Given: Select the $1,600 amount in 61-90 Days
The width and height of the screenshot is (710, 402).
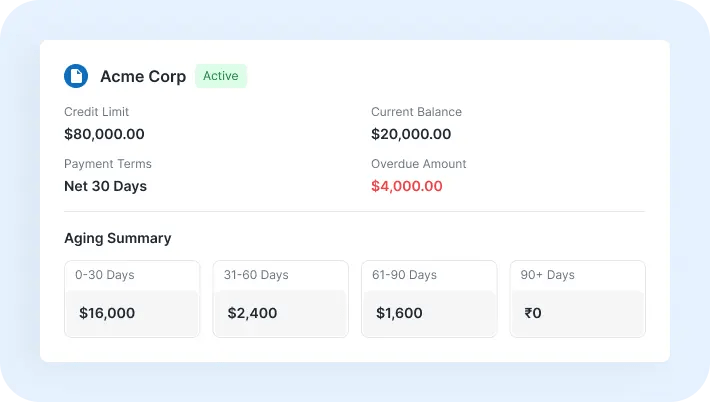Looking at the screenshot, I should [399, 313].
